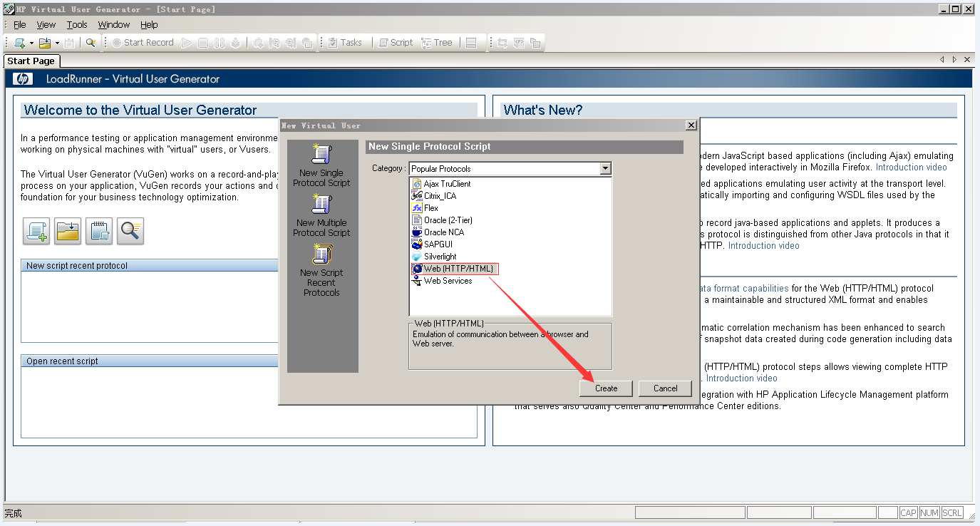Select the SAPGUI protocol

click(433, 244)
